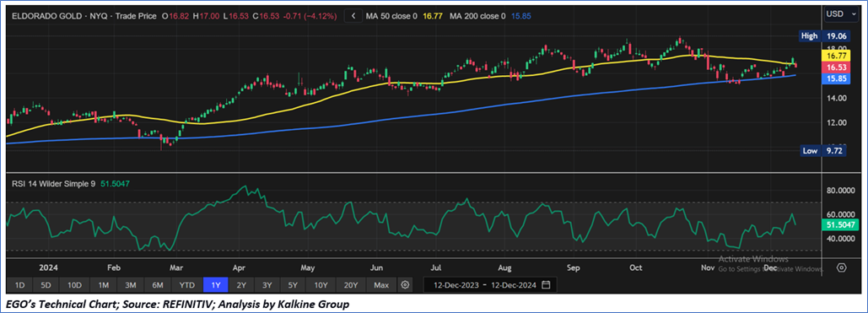Click the yellow 16.77 MA price tag
Image resolution: width=868 pixels, height=313 pixels.
tap(835, 56)
